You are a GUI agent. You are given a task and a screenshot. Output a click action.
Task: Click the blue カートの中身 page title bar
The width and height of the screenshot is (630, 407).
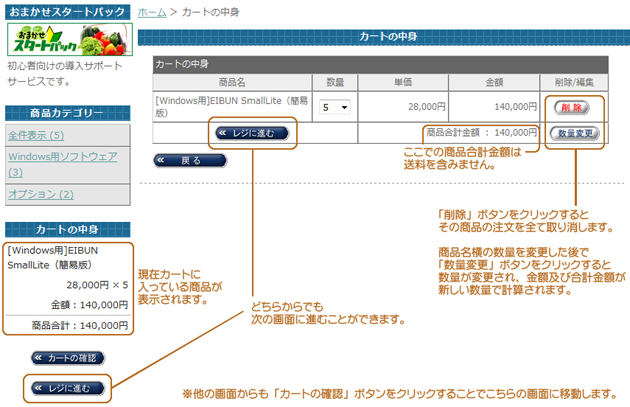tap(384, 37)
